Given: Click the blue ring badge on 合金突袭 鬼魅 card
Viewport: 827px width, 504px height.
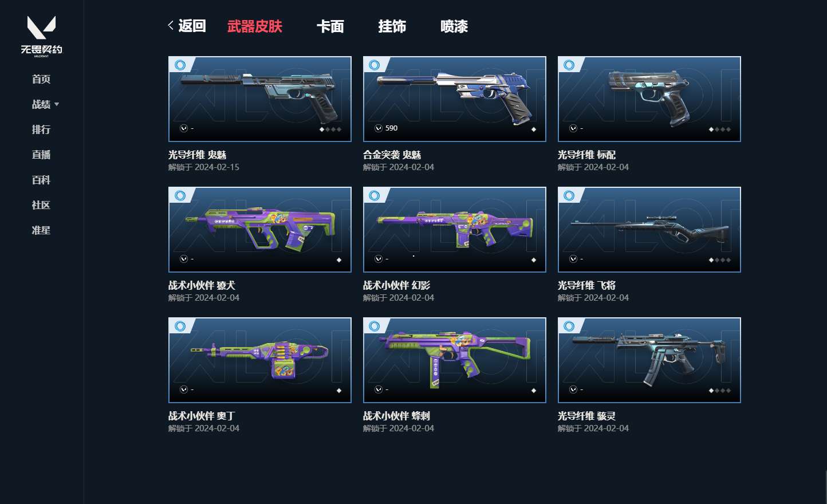Looking at the screenshot, I should click(x=375, y=65).
